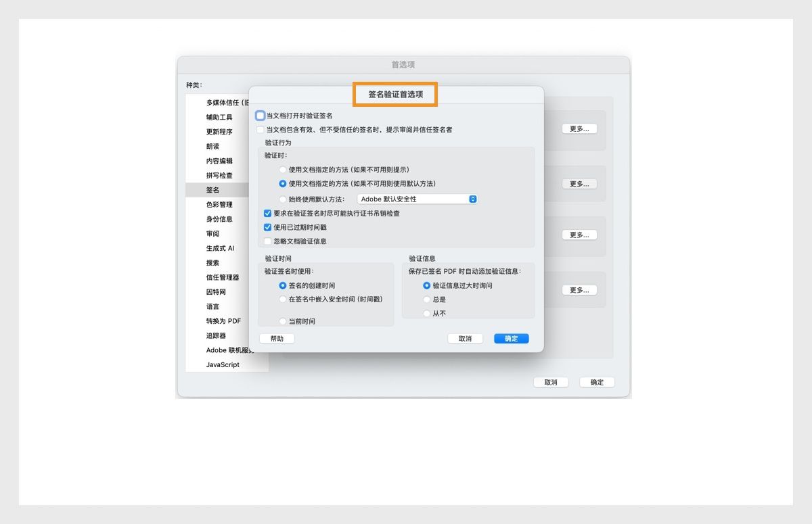
Task: Select 色彩管理 in the preferences sidebar
Action: (219, 204)
